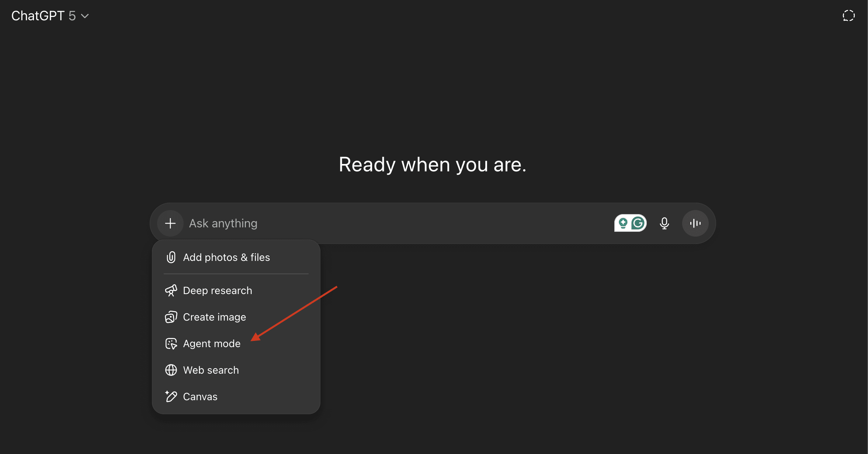Open the ChatGPT 5 model dropdown
The width and height of the screenshot is (868, 454).
click(x=44, y=16)
